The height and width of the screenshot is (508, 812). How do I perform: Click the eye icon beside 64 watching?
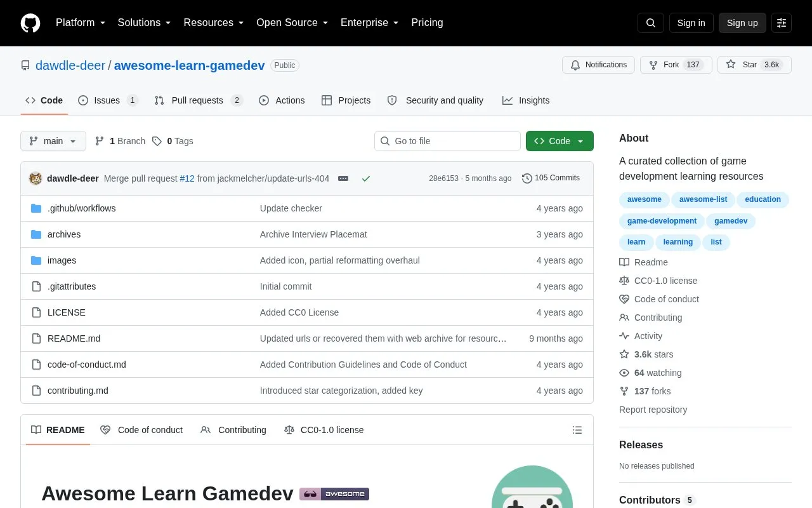tap(624, 373)
